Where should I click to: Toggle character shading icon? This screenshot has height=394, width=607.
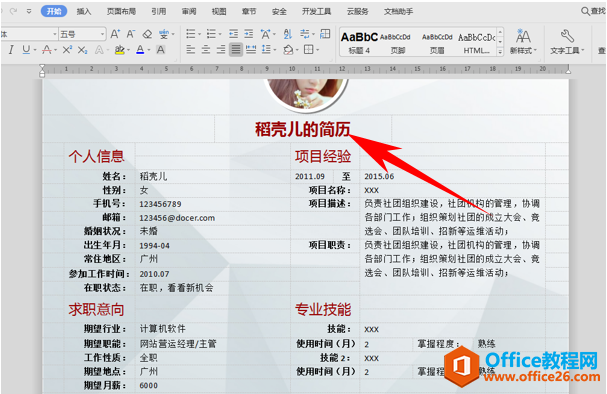click(x=160, y=50)
